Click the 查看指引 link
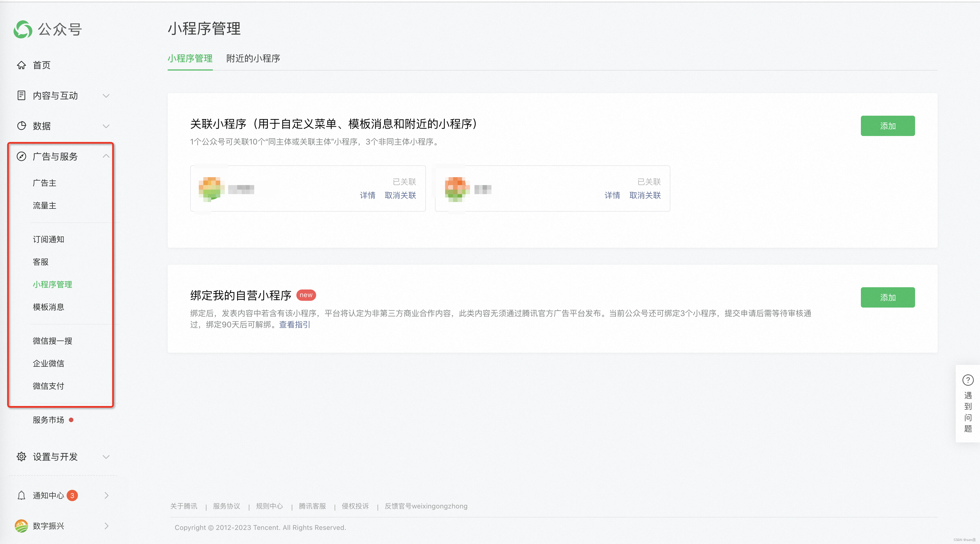This screenshot has width=980, height=544. tap(294, 324)
